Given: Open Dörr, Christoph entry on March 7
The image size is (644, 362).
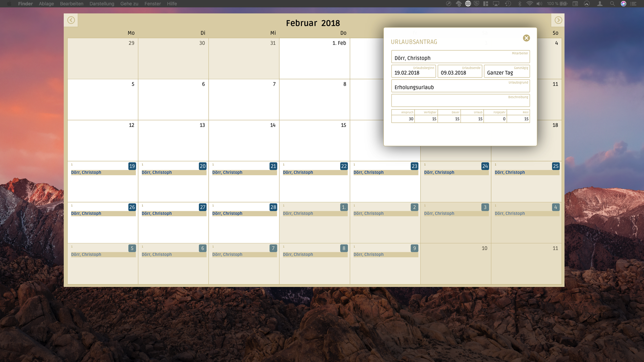Looking at the screenshot, I should (x=245, y=254).
